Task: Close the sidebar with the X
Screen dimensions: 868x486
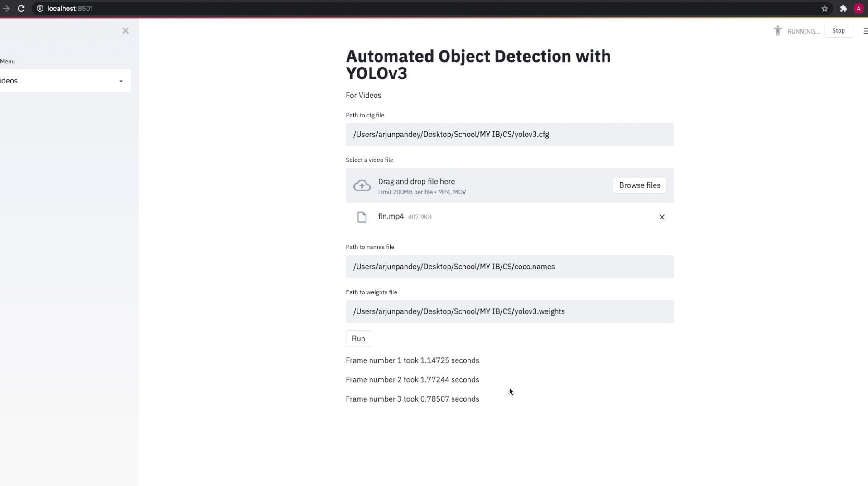Action: [125, 31]
